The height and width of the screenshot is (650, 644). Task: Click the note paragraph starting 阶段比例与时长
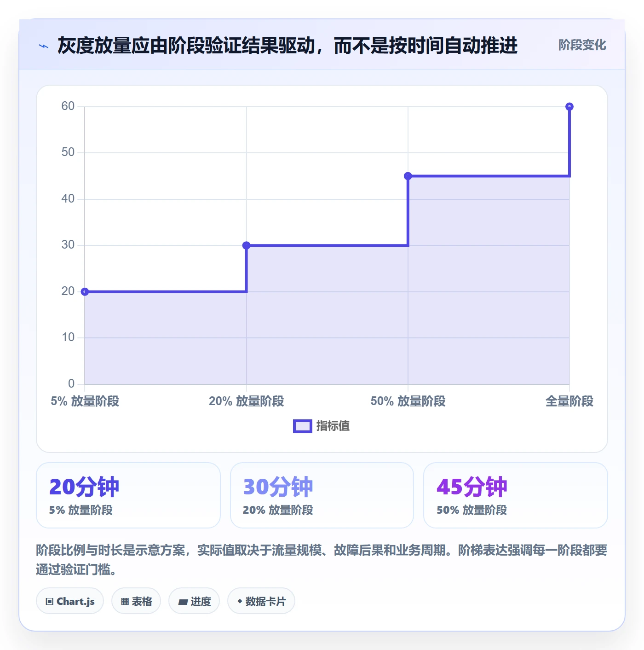coord(322,560)
